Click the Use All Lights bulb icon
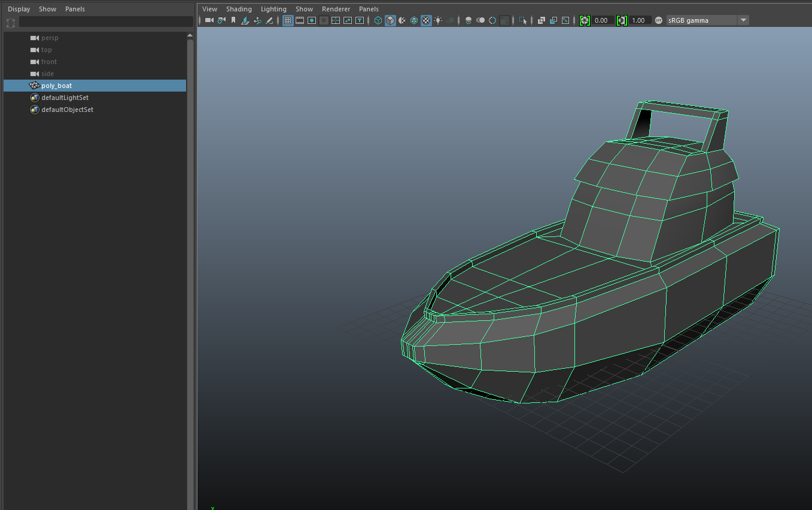 point(438,20)
